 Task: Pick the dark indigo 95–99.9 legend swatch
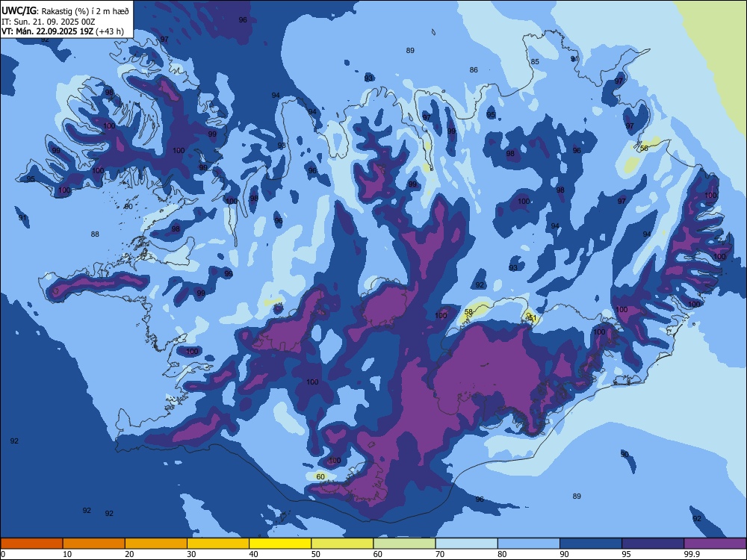653,544
